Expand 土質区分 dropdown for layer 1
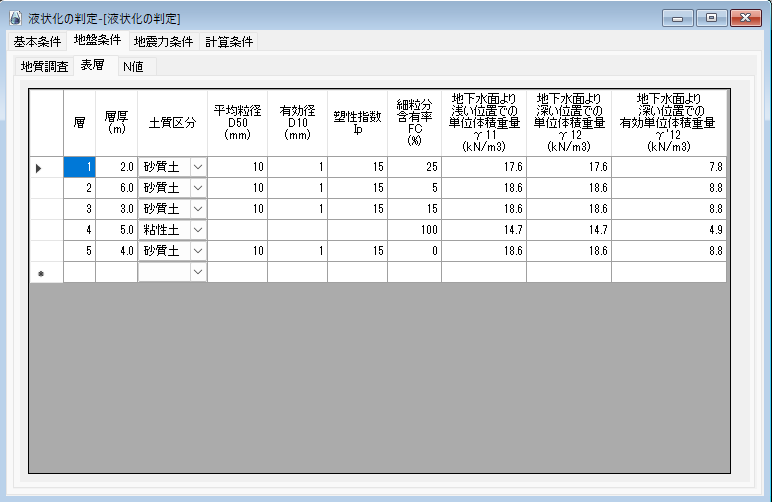Viewport: 772px width, 502px height. click(198, 167)
